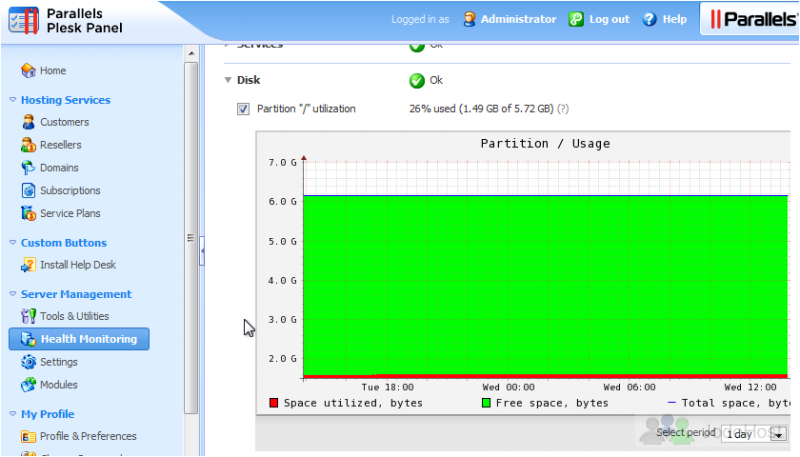
Task: Click the Settings gear icon
Action: point(28,362)
